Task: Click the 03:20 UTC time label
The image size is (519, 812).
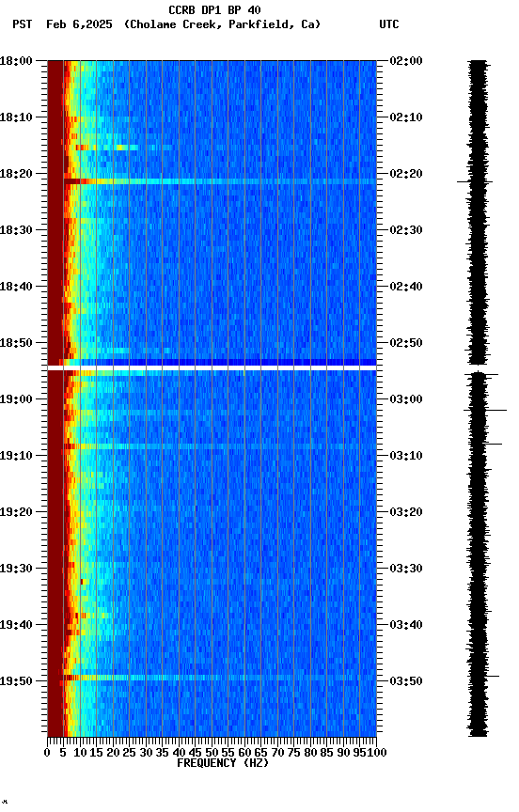Action: pos(406,512)
